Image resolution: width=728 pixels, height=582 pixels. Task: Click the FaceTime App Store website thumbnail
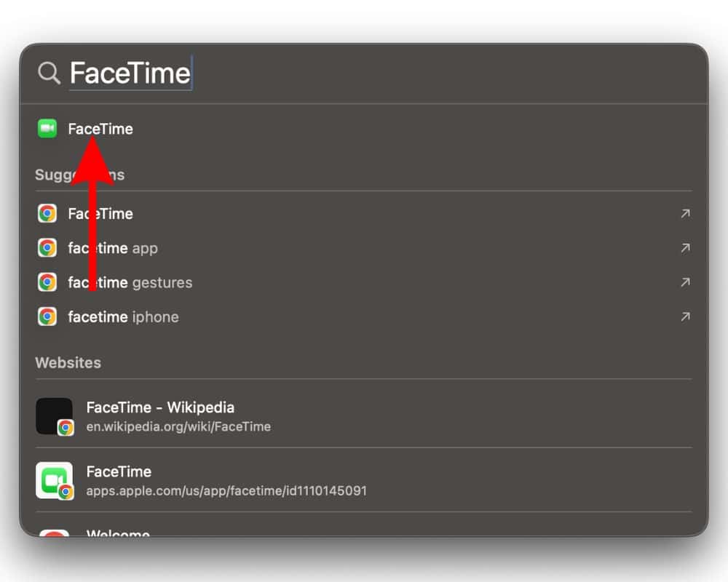point(54,480)
